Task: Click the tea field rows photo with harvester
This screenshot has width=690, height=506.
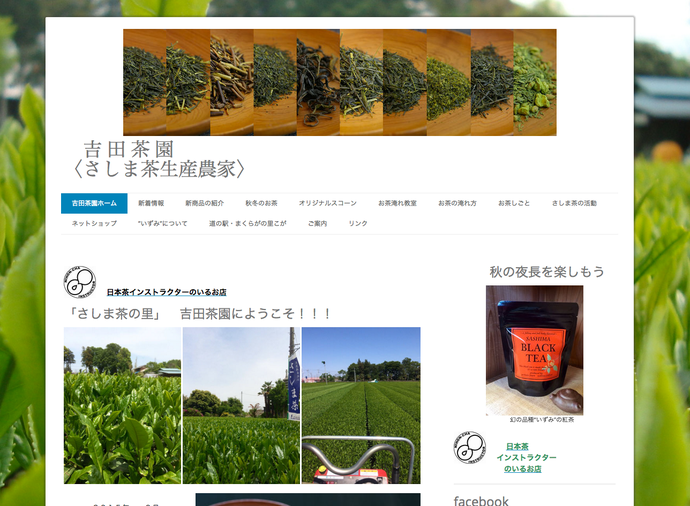Action: point(361,405)
